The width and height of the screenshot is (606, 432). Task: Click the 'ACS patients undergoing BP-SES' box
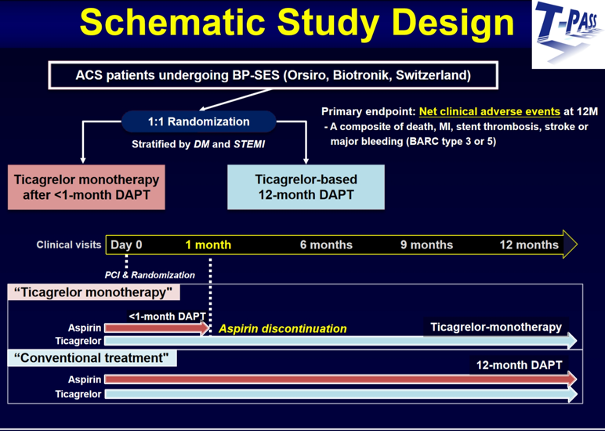point(273,75)
